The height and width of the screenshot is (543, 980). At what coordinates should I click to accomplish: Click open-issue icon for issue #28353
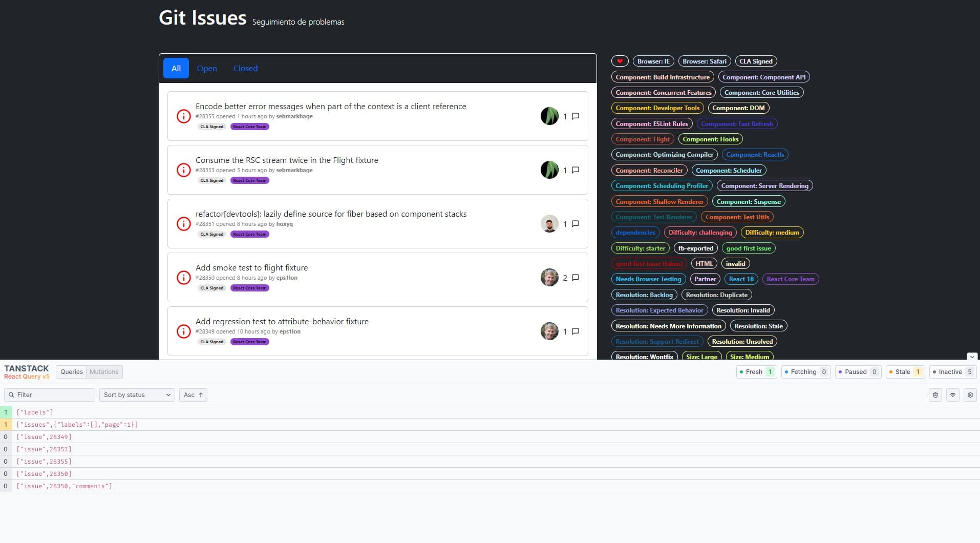(x=184, y=170)
